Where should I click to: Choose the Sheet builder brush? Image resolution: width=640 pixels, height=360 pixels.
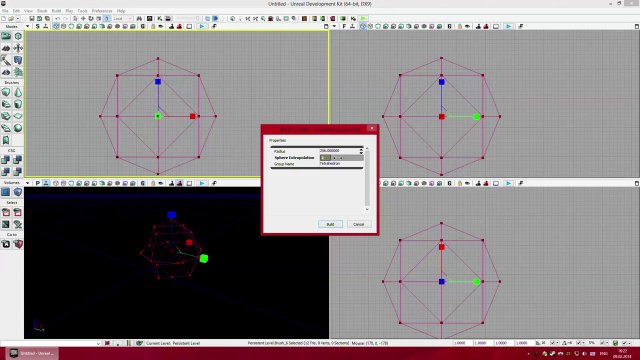[18, 116]
